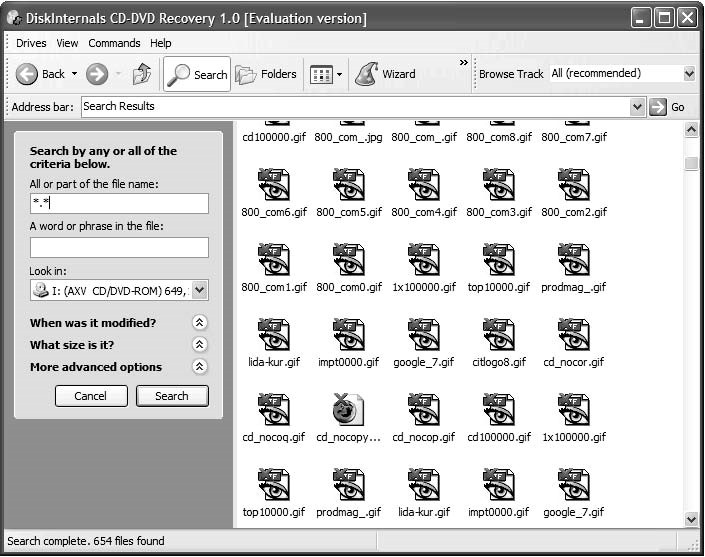Click the word or phrase input field
Viewport: 705px width, 557px height.
[119, 247]
